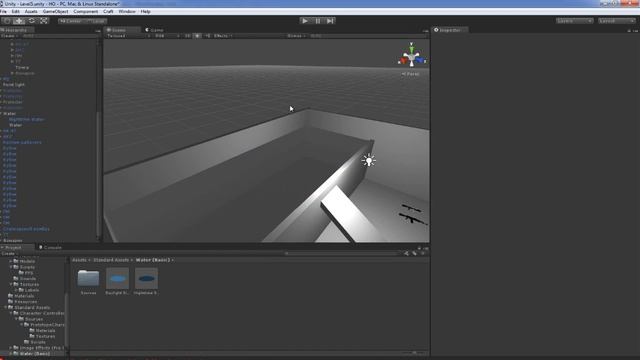Toggle 2D scene view mode

[x=188, y=36]
